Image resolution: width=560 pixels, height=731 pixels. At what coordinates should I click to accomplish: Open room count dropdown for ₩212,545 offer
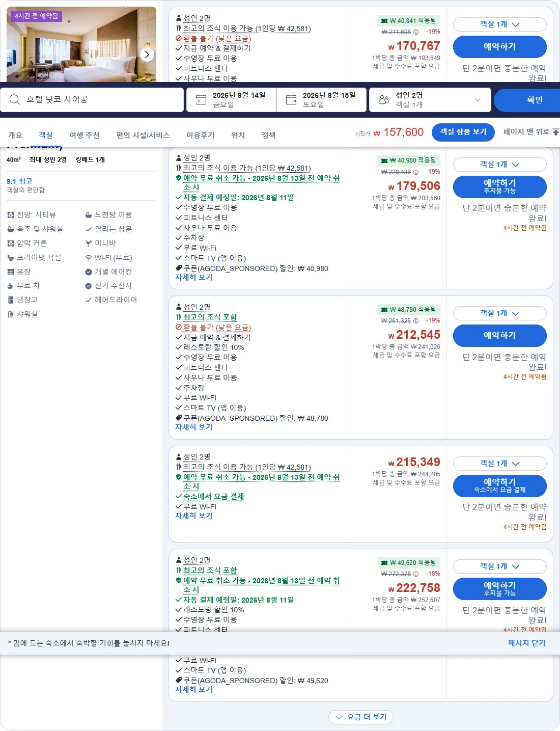tap(499, 313)
